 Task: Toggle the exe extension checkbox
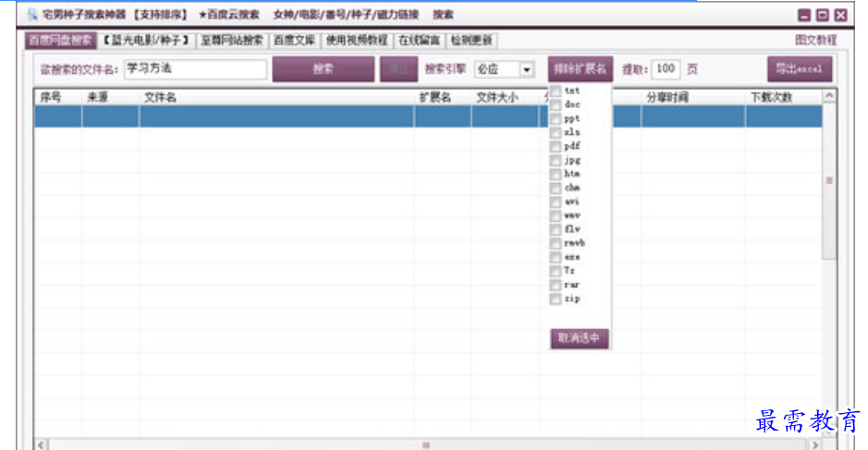(556, 257)
